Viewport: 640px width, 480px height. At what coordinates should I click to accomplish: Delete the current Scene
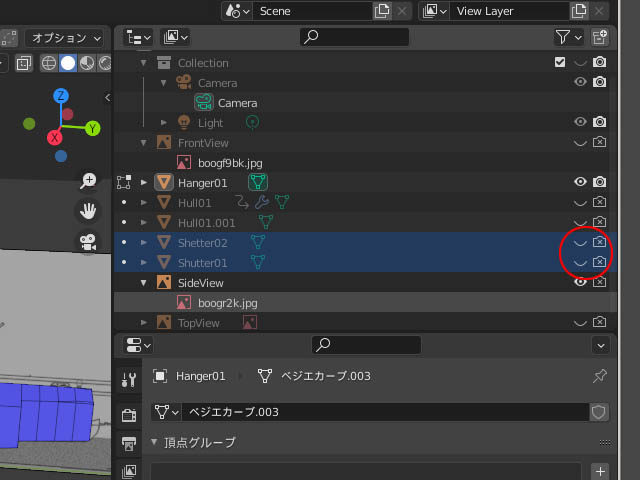(x=402, y=11)
